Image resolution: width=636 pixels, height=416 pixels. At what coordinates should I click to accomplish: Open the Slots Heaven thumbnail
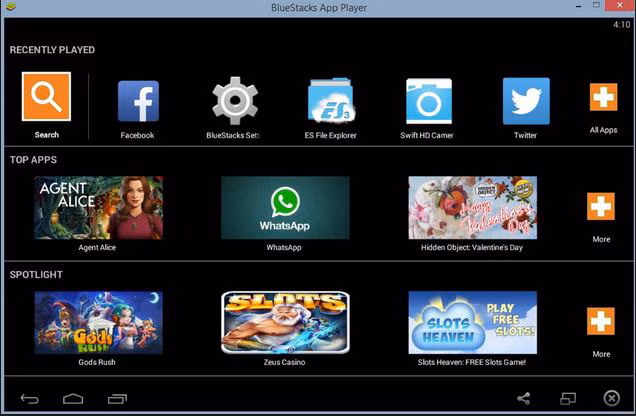click(473, 322)
